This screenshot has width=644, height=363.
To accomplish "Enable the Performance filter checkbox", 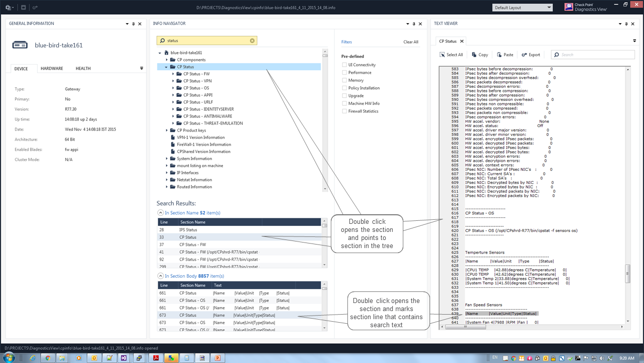I will click(x=344, y=73).
